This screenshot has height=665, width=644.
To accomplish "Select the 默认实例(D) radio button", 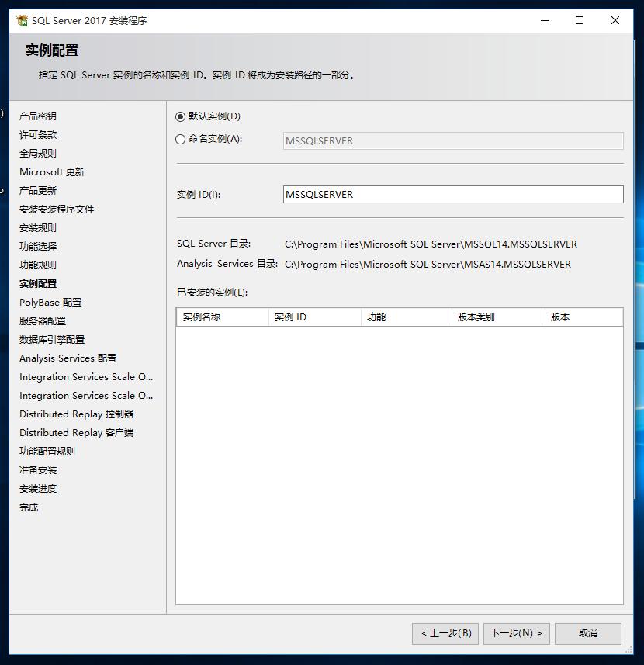I will tap(180, 116).
